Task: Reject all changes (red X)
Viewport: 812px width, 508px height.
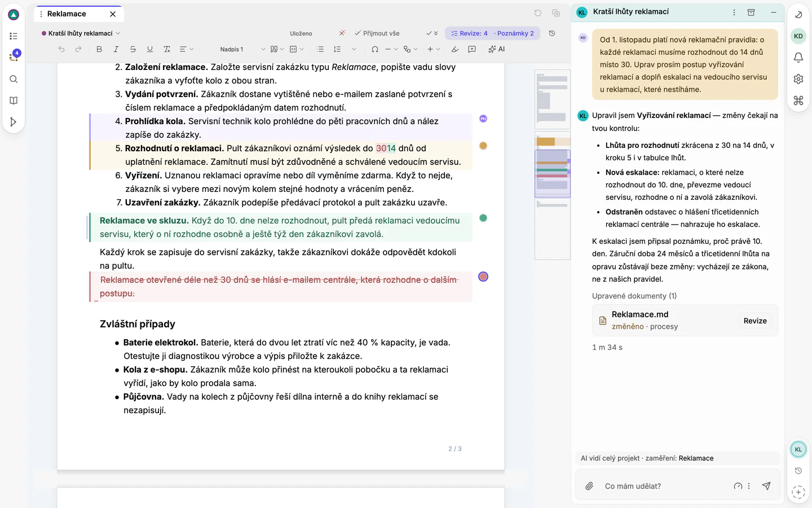Action: (342, 33)
